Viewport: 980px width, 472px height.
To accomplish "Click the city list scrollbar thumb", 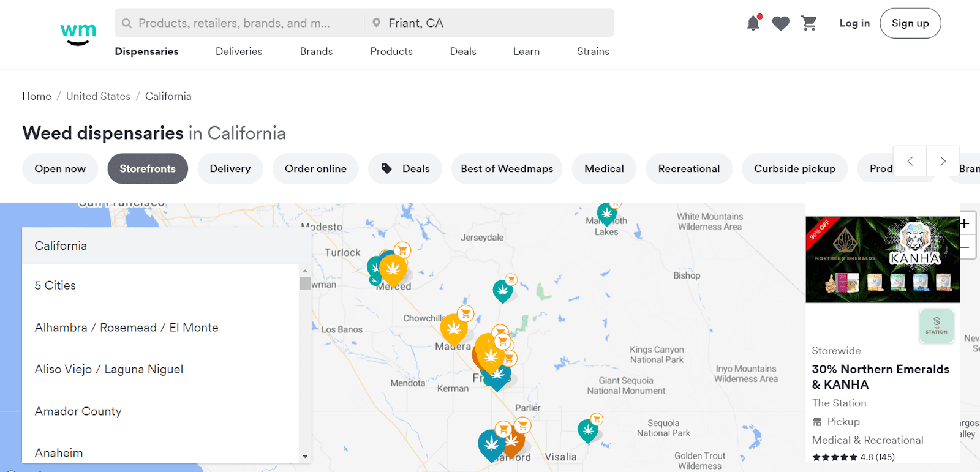I will tap(305, 283).
